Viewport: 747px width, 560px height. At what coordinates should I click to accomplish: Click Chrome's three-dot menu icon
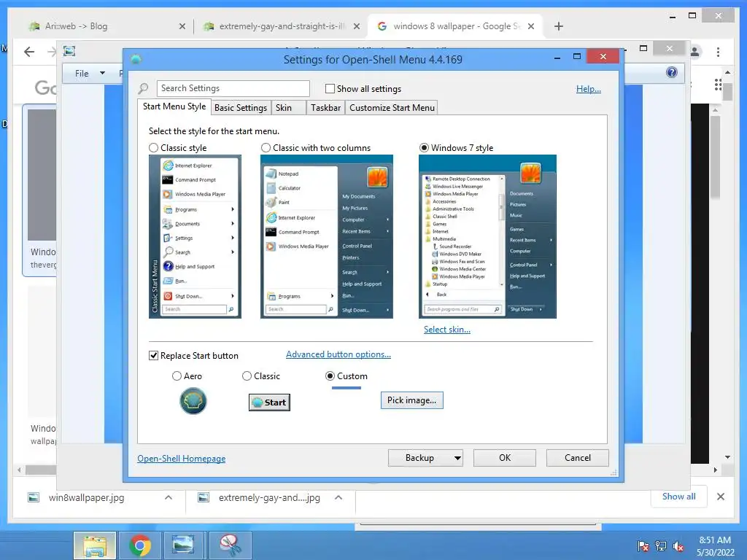coord(718,52)
